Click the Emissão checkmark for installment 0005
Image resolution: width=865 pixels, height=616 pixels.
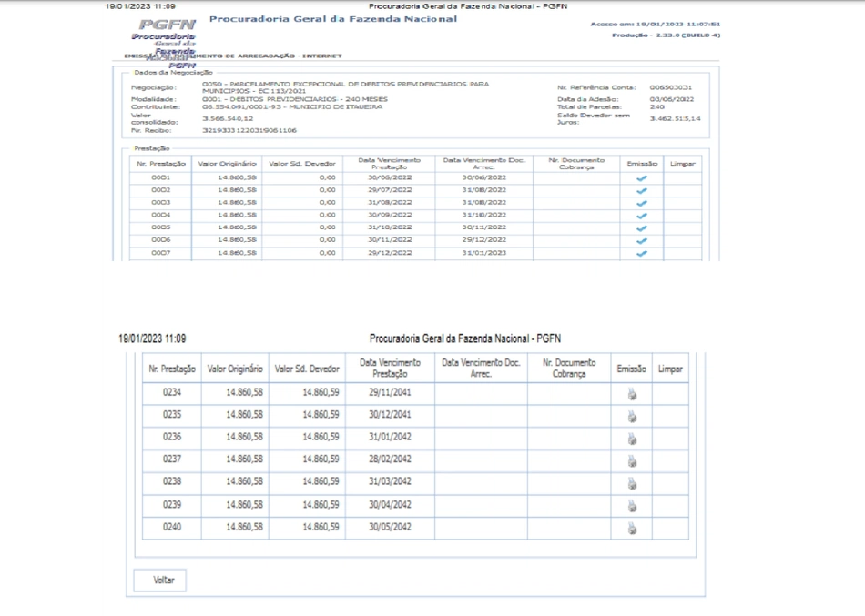point(642,228)
